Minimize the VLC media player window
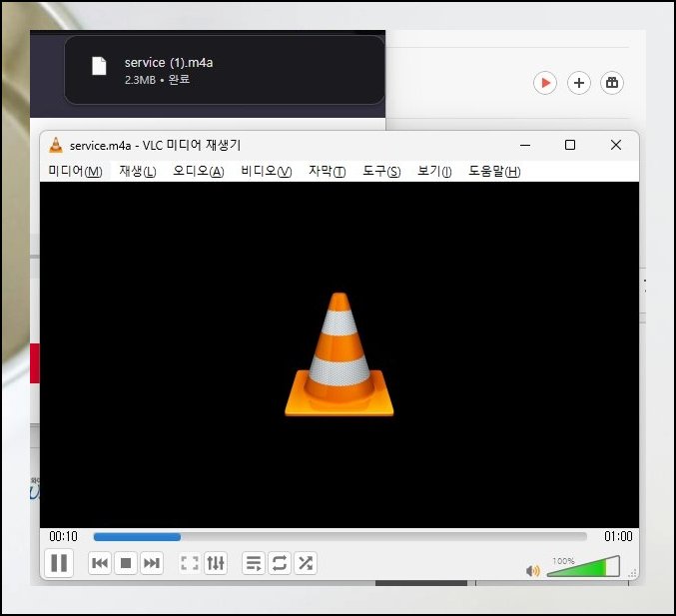 click(525, 146)
